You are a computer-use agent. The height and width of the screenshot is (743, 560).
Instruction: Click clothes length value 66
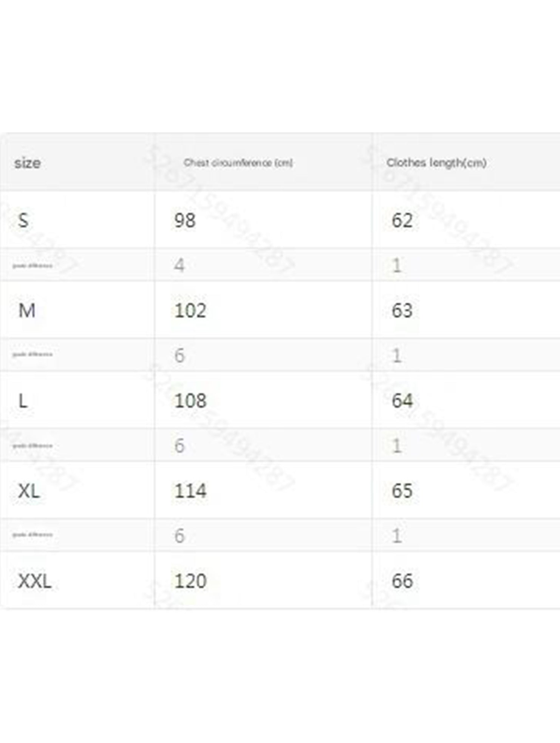point(402,581)
